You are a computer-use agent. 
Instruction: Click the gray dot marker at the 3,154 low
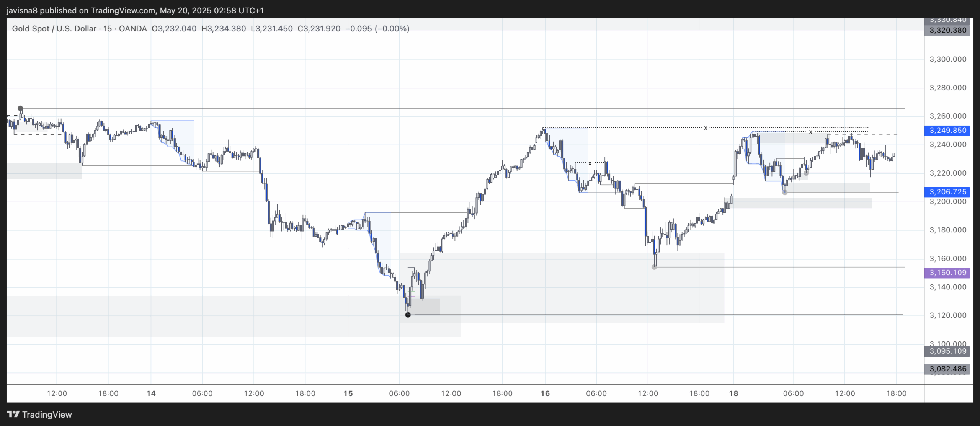click(654, 267)
